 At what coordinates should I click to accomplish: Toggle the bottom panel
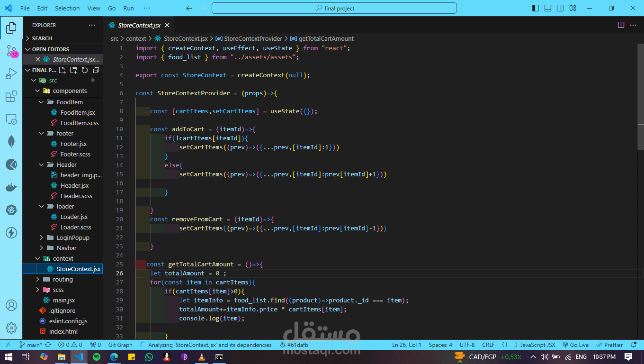pyautogui.click(x=548, y=8)
